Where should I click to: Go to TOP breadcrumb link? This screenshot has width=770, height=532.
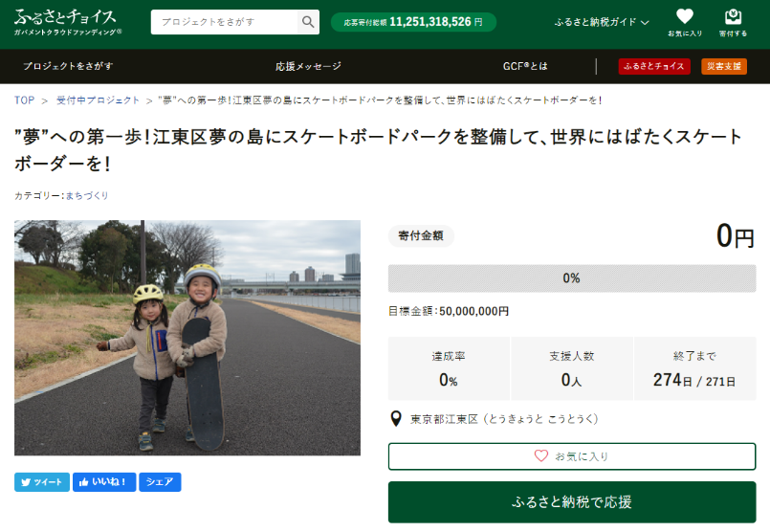pyautogui.click(x=24, y=100)
